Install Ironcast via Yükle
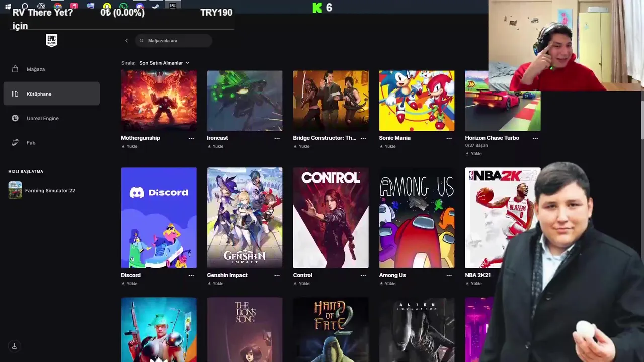Image resolution: width=644 pixels, height=362 pixels. coord(215,146)
